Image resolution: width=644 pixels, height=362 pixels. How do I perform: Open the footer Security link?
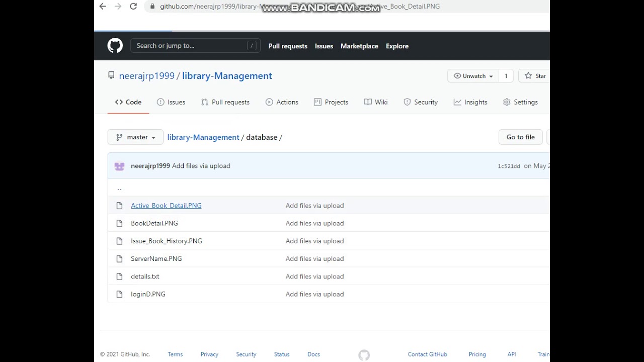click(246, 354)
